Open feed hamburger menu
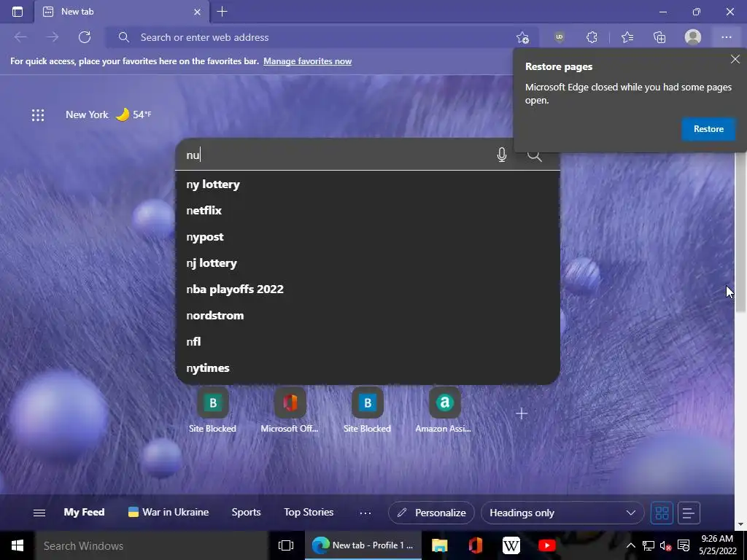The height and width of the screenshot is (560, 747). click(39, 513)
